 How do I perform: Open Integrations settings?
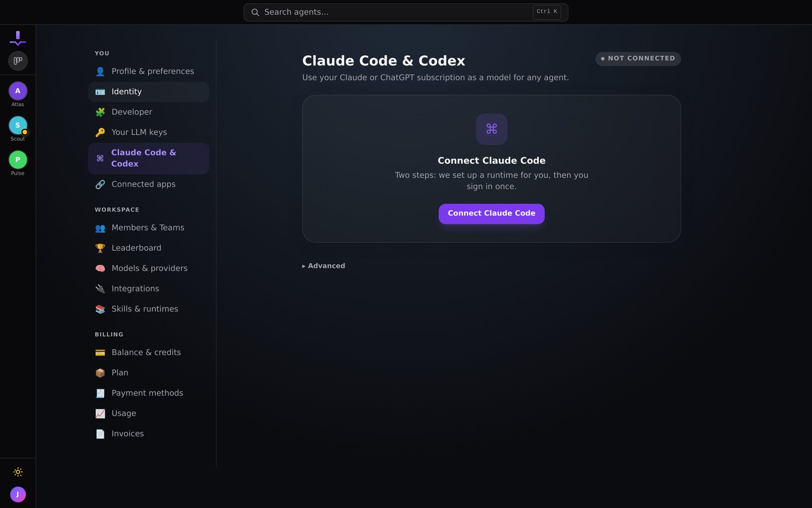(148, 289)
